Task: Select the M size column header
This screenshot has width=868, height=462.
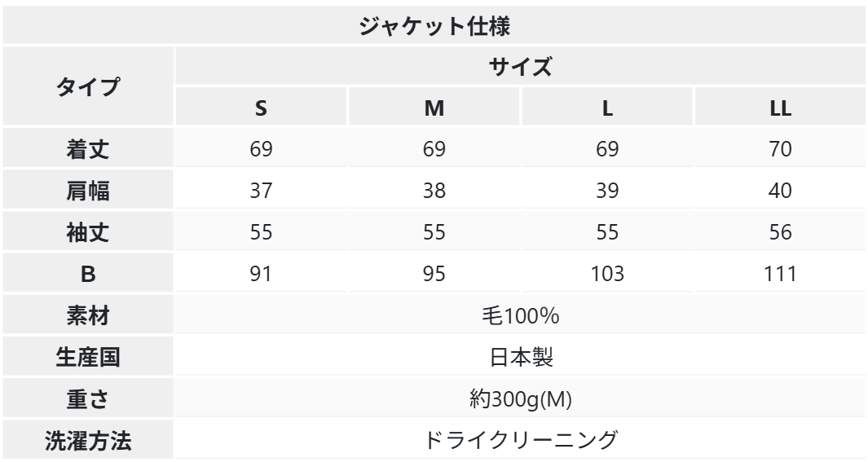Action: (x=434, y=108)
